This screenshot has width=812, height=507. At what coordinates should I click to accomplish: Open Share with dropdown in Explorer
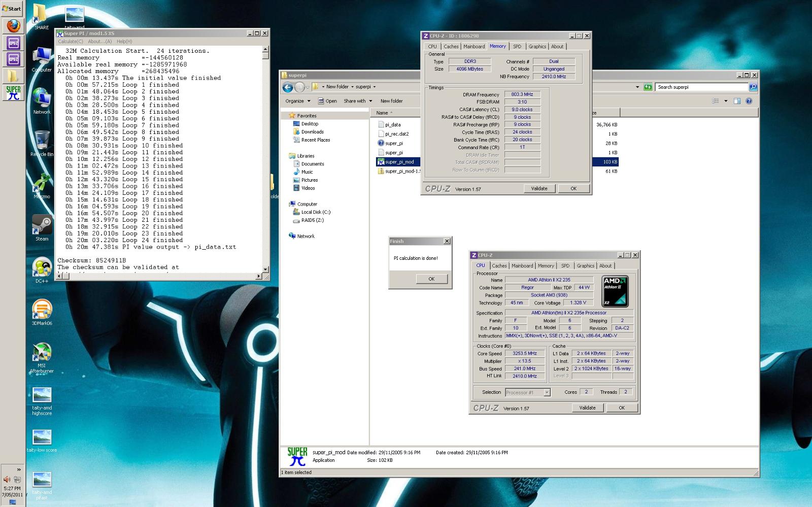358,101
